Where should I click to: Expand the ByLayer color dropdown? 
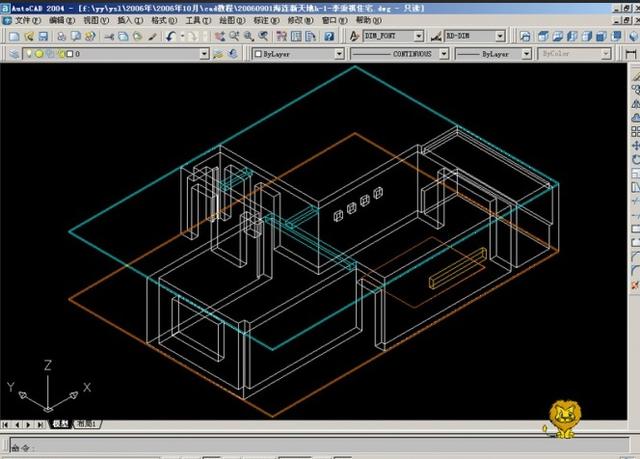click(339, 54)
